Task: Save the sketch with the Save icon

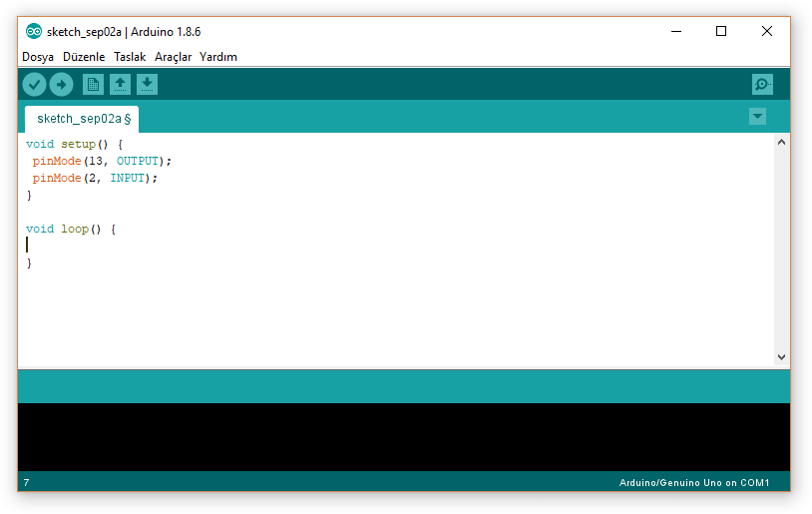Action: [147, 85]
